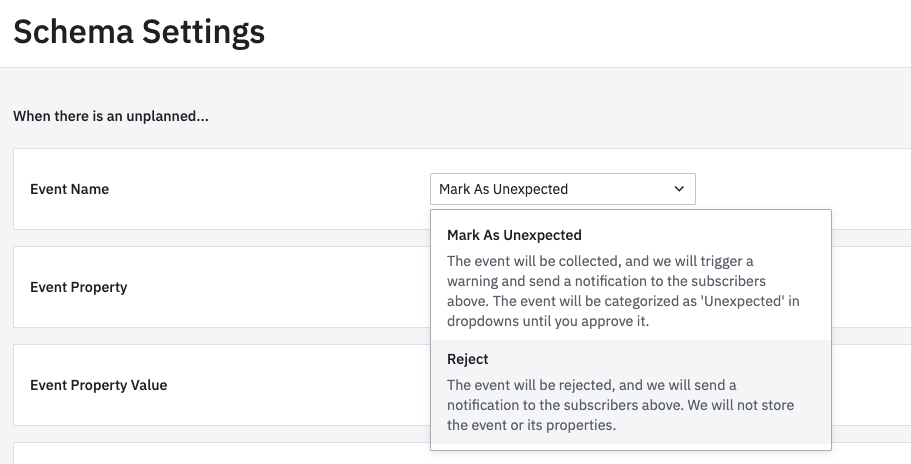Select the bold 'Reject' title in dropdown list
Image resolution: width=911 pixels, height=464 pixels.
468,359
